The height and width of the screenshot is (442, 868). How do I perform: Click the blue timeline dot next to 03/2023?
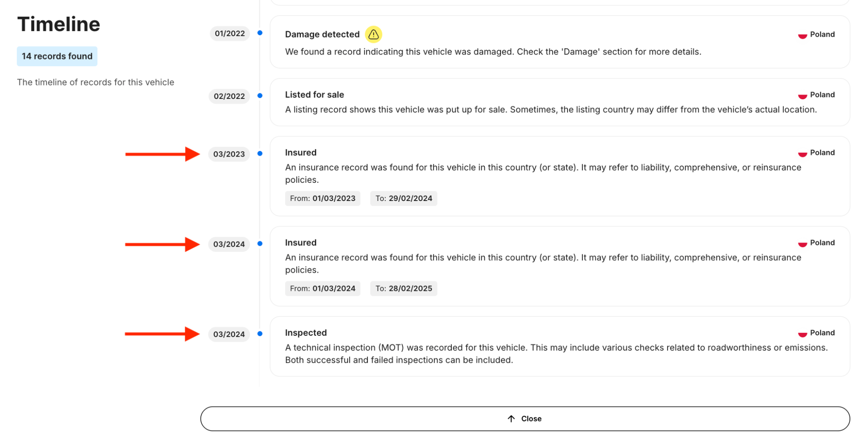tap(260, 154)
